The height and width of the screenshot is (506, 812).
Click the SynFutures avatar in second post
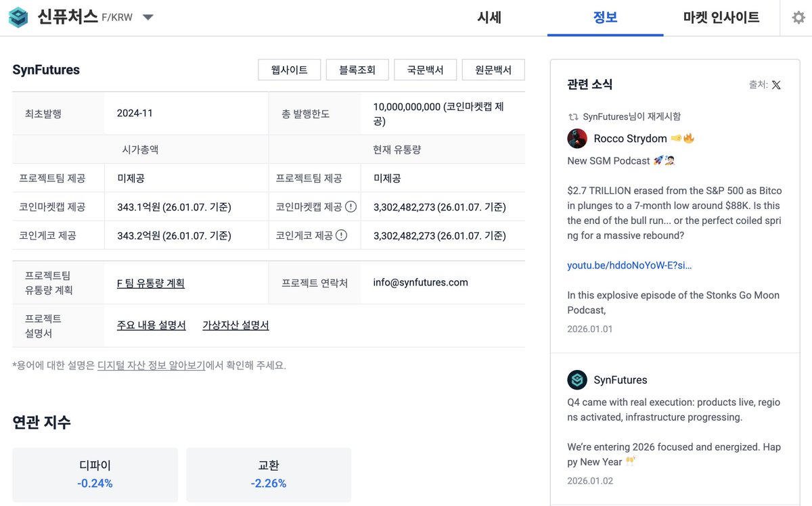[577, 379]
